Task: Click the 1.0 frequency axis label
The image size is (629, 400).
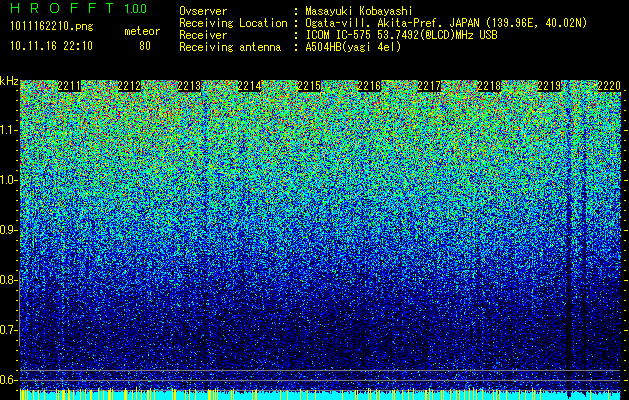Action: pos(8,180)
